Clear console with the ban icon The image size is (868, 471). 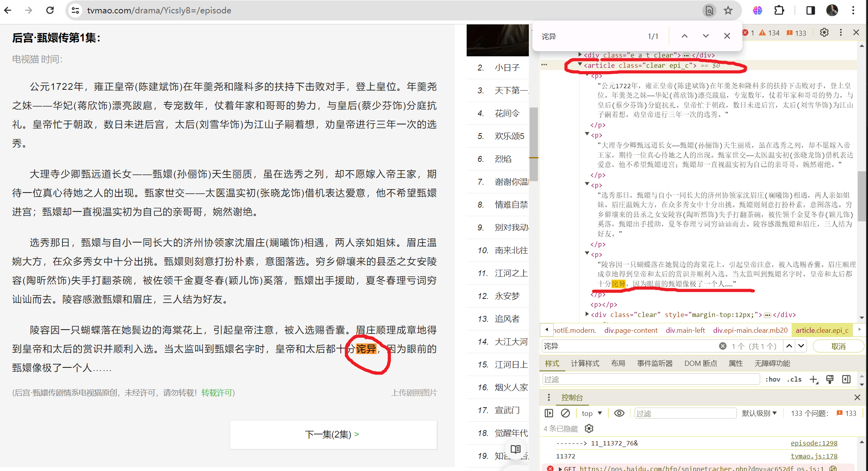click(x=565, y=413)
